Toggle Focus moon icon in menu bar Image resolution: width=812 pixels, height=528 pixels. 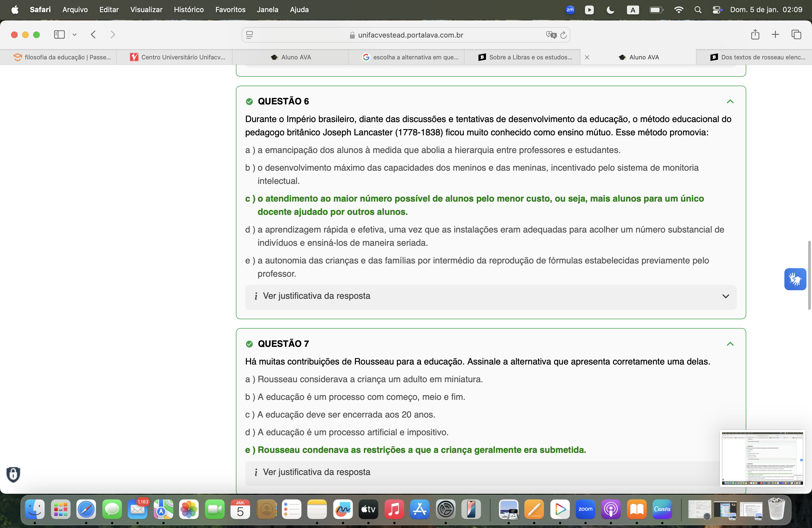coord(610,10)
